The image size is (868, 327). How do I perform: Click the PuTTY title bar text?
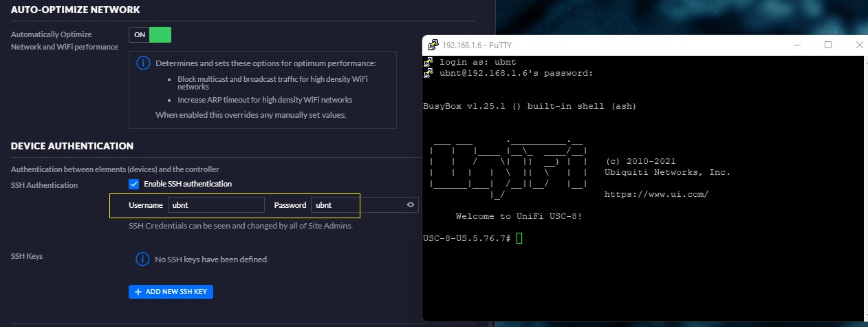(x=477, y=45)
